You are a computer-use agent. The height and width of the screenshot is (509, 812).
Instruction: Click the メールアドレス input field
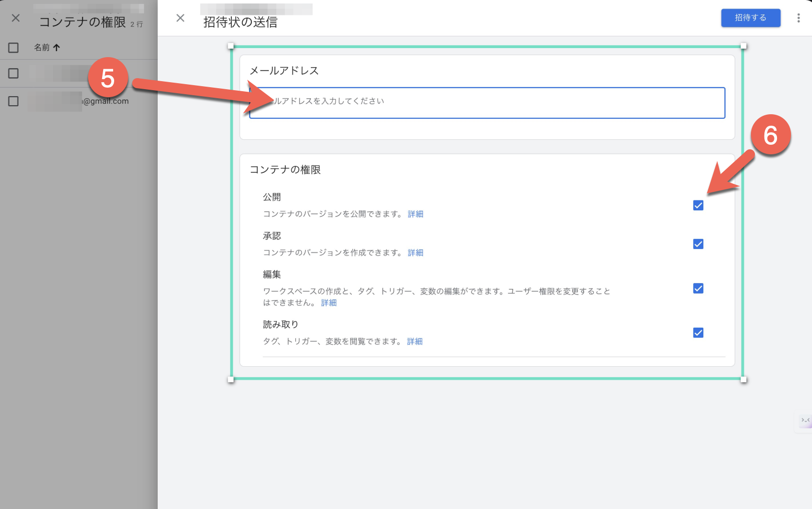(x=486, y=103)
